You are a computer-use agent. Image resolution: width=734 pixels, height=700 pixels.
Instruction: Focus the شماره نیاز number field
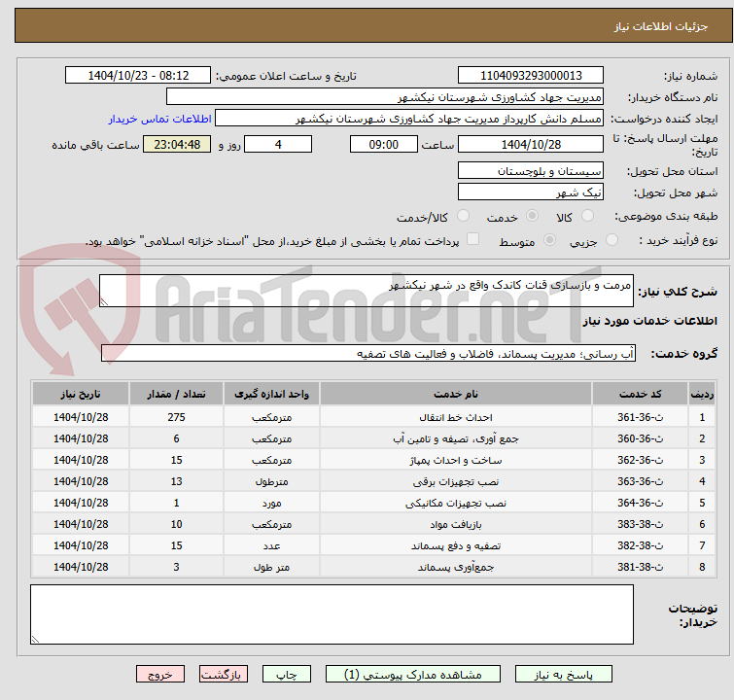pyautogui.click(x=531, y=76)
